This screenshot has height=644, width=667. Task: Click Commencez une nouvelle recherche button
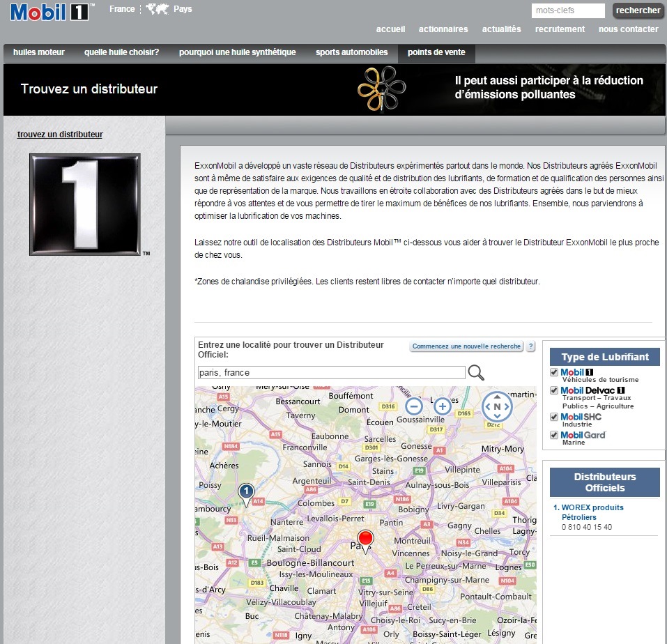coord(467,346)
